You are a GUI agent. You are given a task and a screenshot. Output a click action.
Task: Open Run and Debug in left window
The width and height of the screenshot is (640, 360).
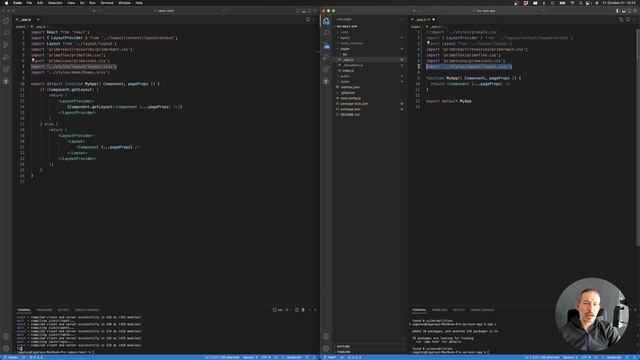point(6,57)
